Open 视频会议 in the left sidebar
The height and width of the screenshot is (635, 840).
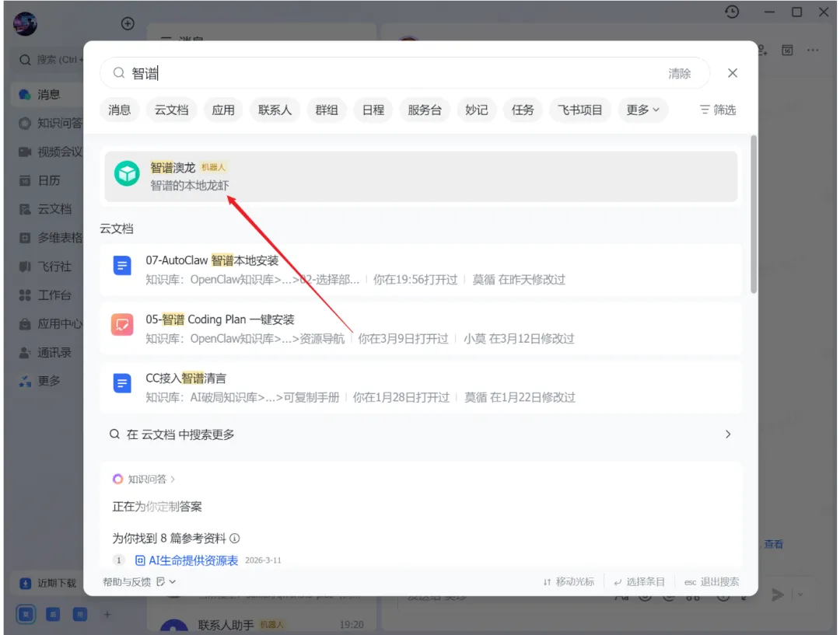pyautogui.click(x=47, y=152)
